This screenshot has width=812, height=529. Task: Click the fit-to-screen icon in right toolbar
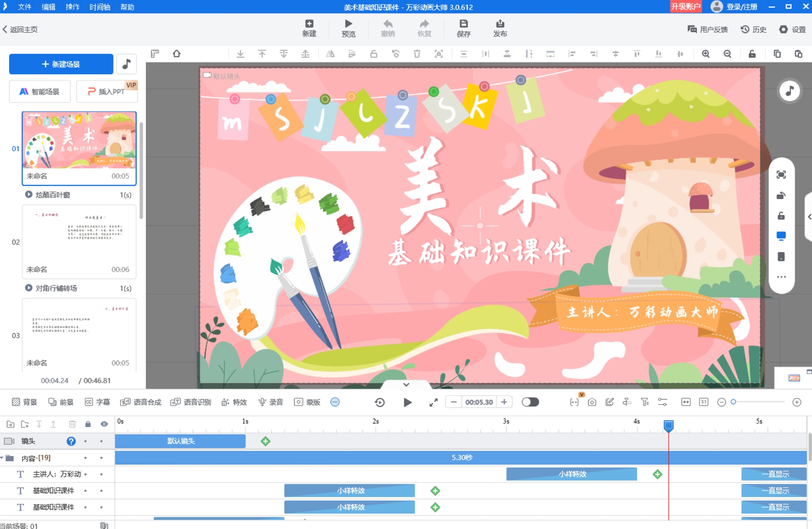coord(781,175)
